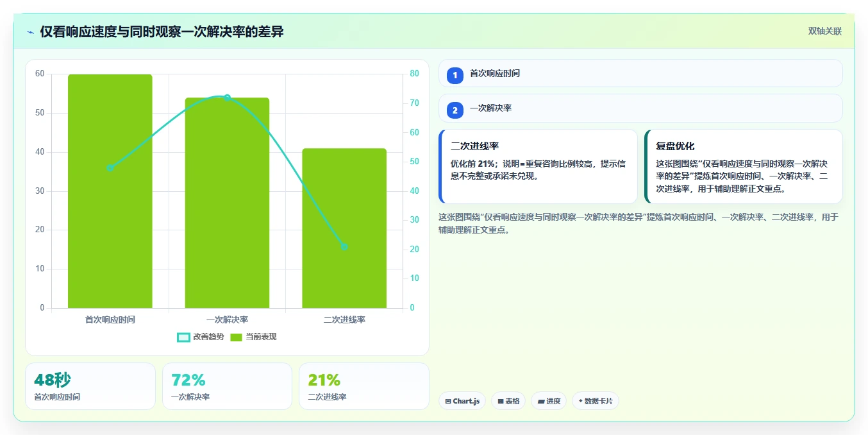Click the 双轴关联 label in header
The image size is (868, 435).
click(824, 31)
